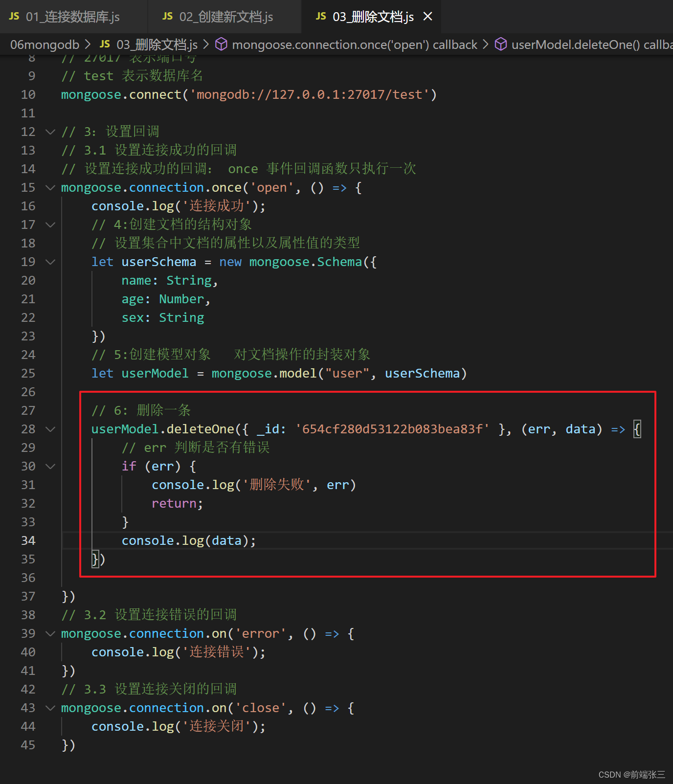The width and height of the screenshot is (673, 784).
Task: Switch to the 02_创建新文档.js tab
Action: [225, 17]
